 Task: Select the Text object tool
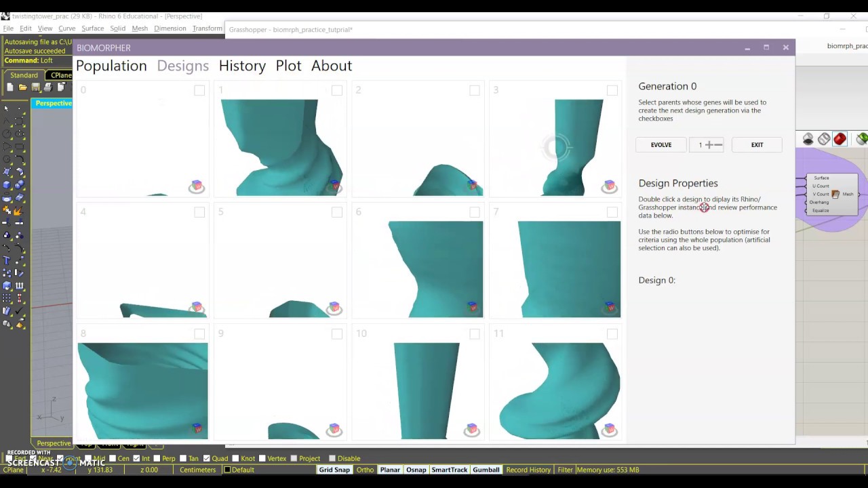pyautogui.click(x=7, y=260)
